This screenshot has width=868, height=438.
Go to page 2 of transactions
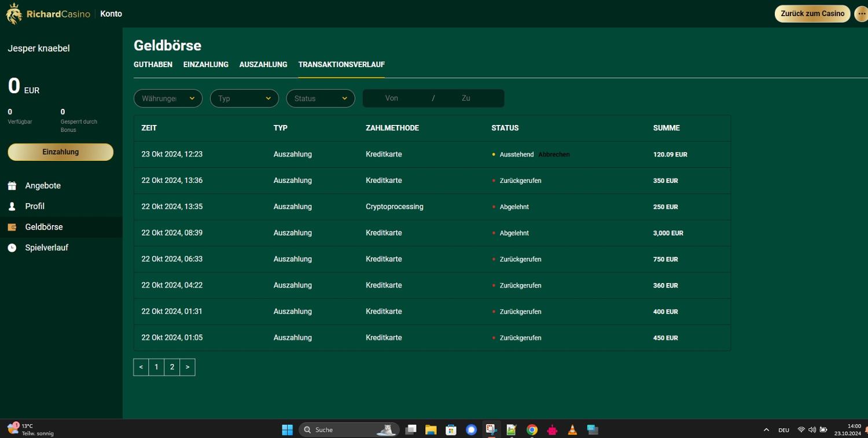pos(172,367)
